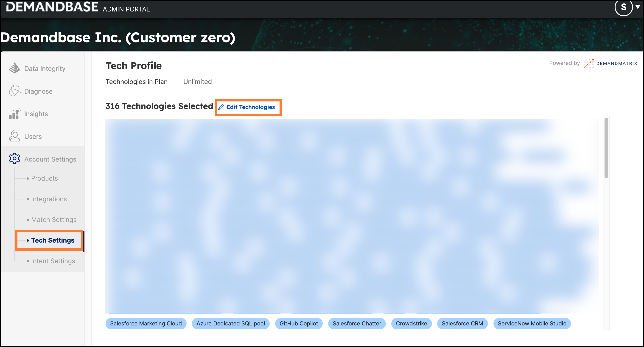The width and height of the screenshot is (644, 347).
Task: Click the pencil icon beside Edit Technologies
Action: (x=221, y=107)
